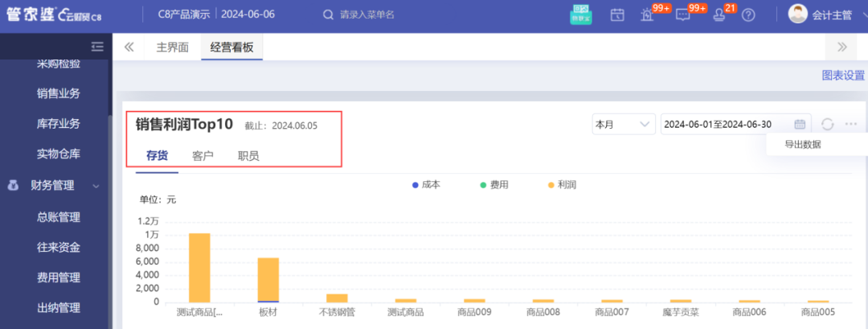This screenshot has width=868, height=329.
Task: Open the messages icon with 99+ badge
Action: pos(682,15)
